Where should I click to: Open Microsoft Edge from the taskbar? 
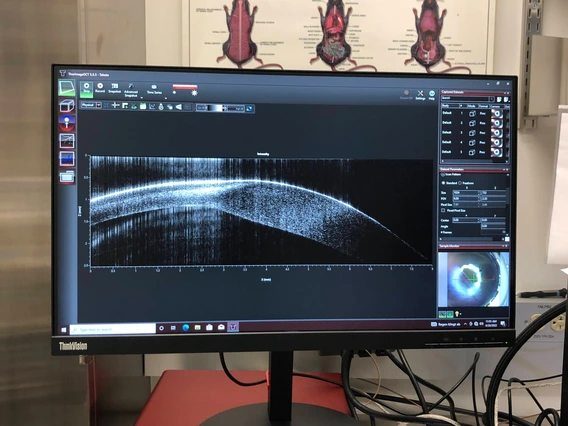pos(186,327)
